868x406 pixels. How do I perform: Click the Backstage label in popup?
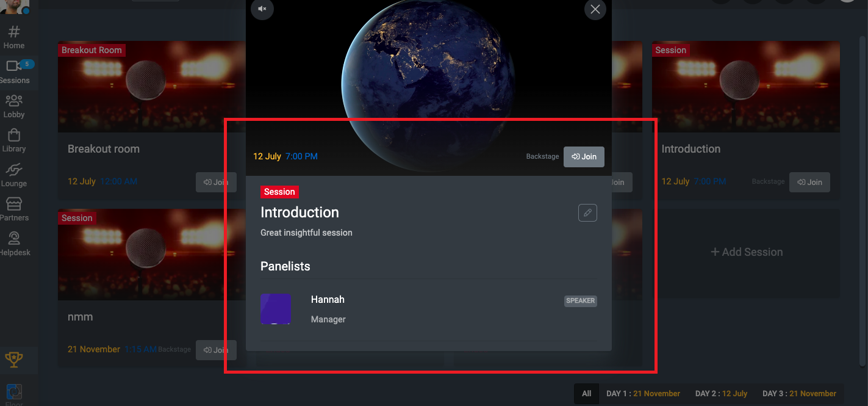coord(542,156)
